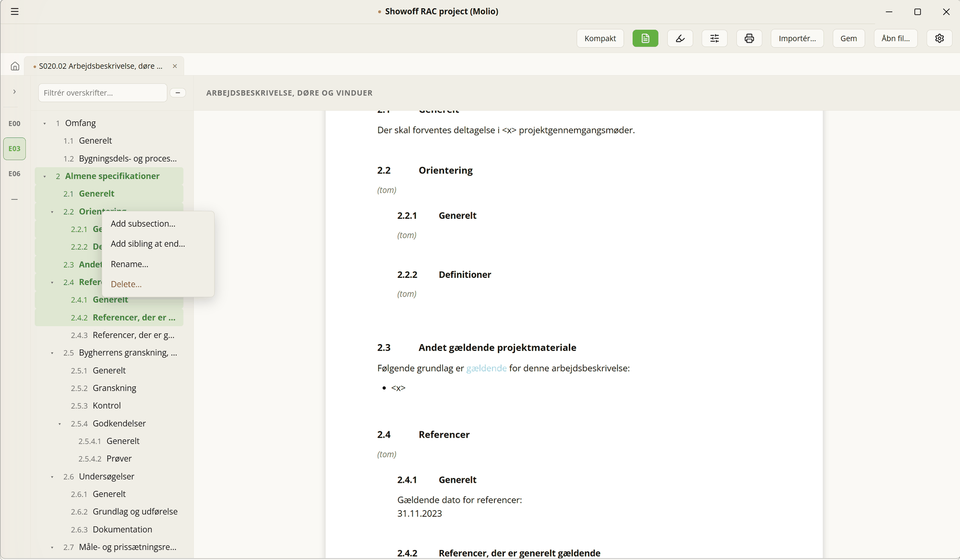Collapse all headings with minus button

(x=178, y=93)
